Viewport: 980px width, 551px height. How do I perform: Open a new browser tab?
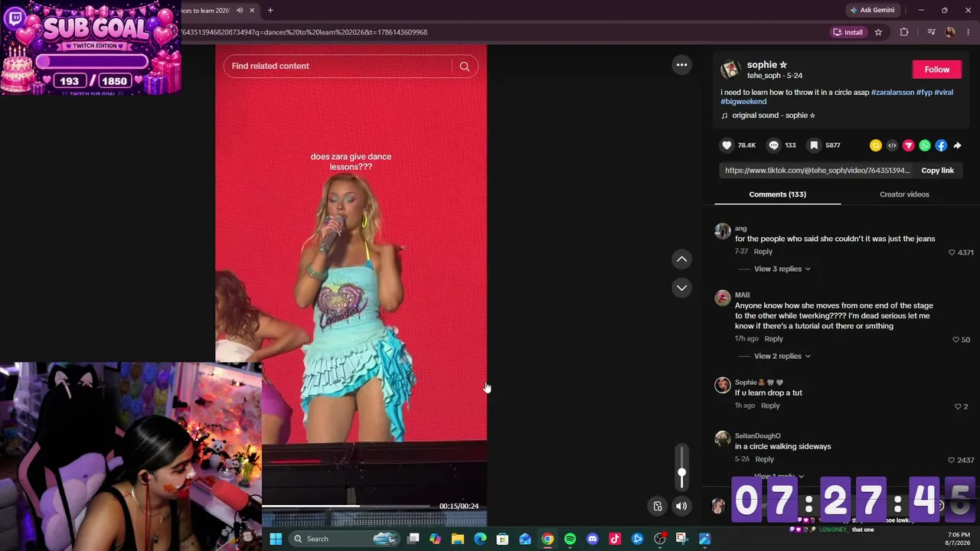(270, 11)
